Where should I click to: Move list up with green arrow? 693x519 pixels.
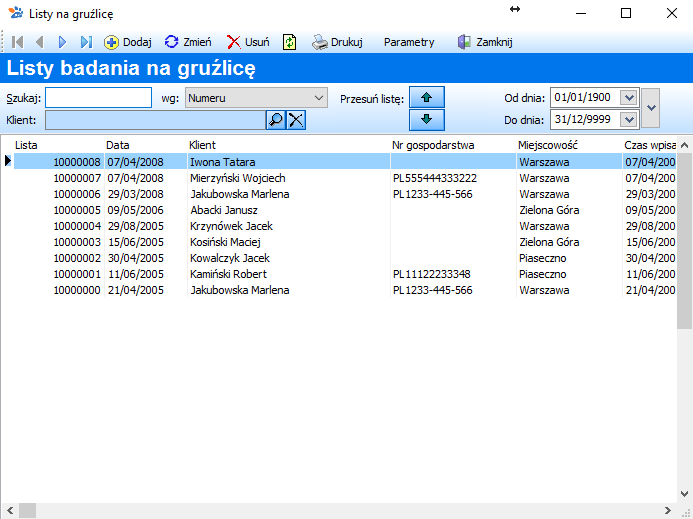426,97
